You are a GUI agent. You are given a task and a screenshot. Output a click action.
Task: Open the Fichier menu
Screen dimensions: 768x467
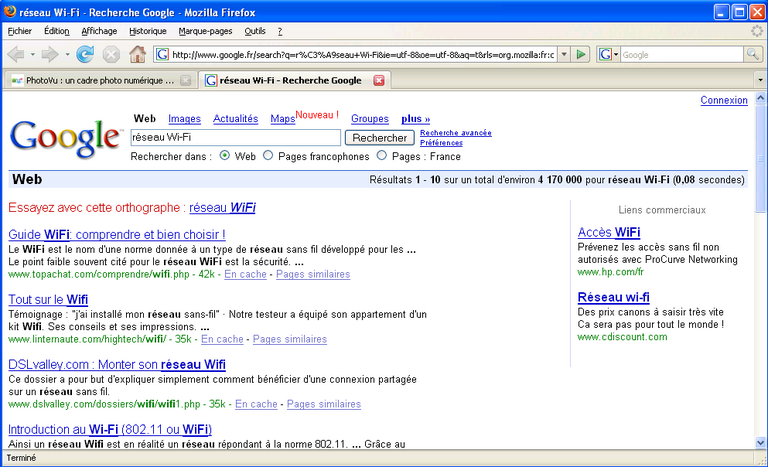point(20,31)
